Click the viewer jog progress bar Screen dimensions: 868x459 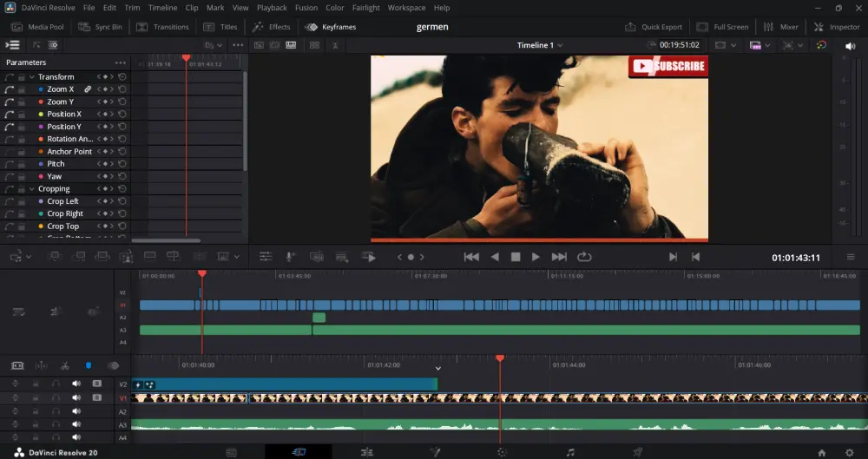tap(539, 240)
